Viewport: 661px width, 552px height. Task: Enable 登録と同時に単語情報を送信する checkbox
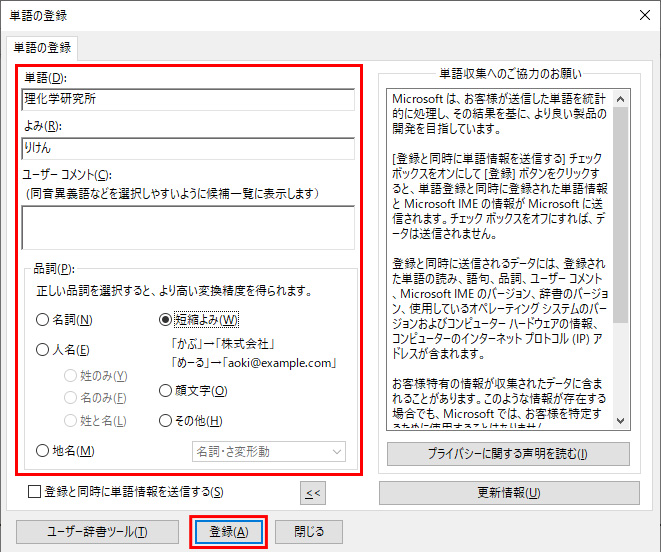point(35,491)
